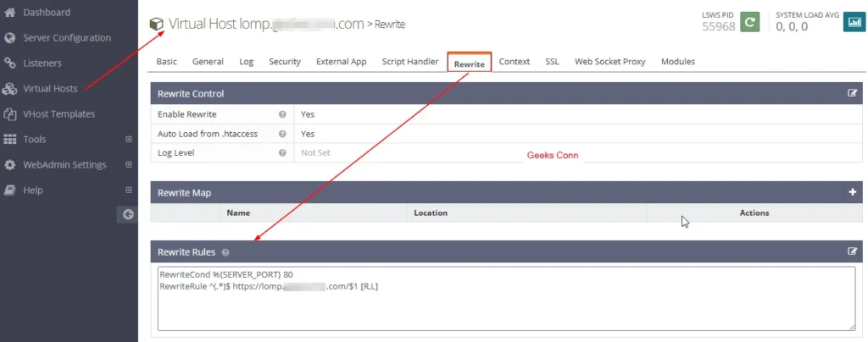Switch to the SSL tab
Image resolution: width=868 pixels, height=342 pixels.
point(552,62)
